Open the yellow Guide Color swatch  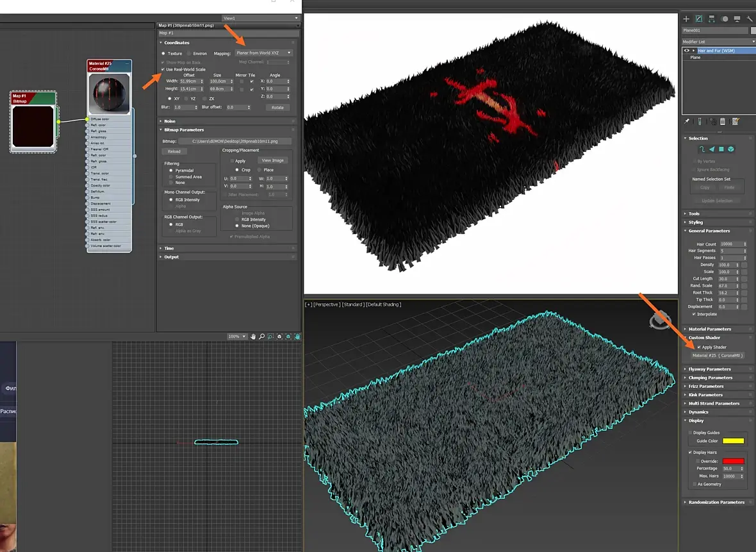733,441
